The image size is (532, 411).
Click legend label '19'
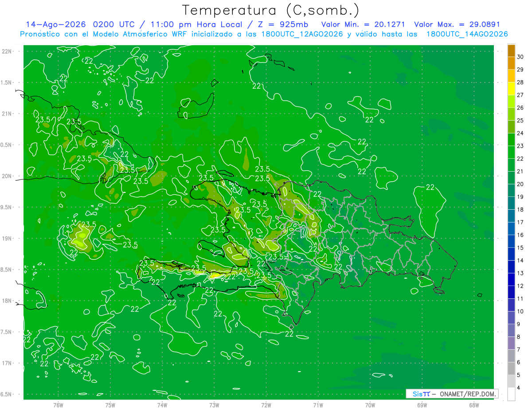[x=520, y=197]
